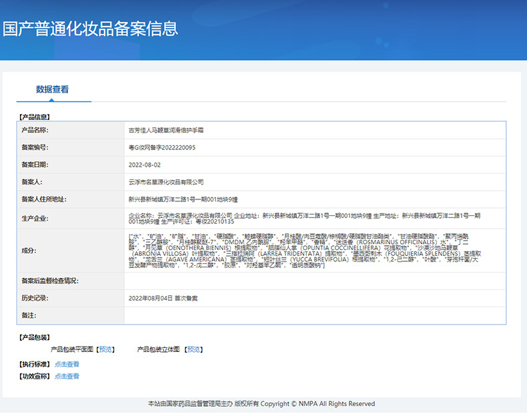Open 功效宣称 点击查看 link

pos(67,376)
